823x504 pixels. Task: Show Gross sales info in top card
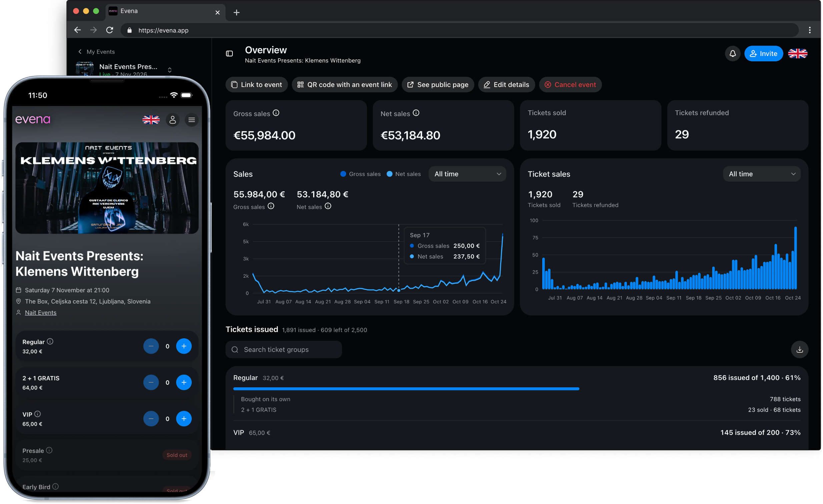276,113
